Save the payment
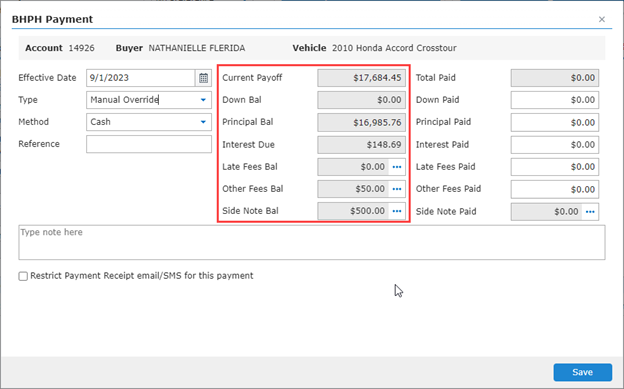 click(582, 372)
